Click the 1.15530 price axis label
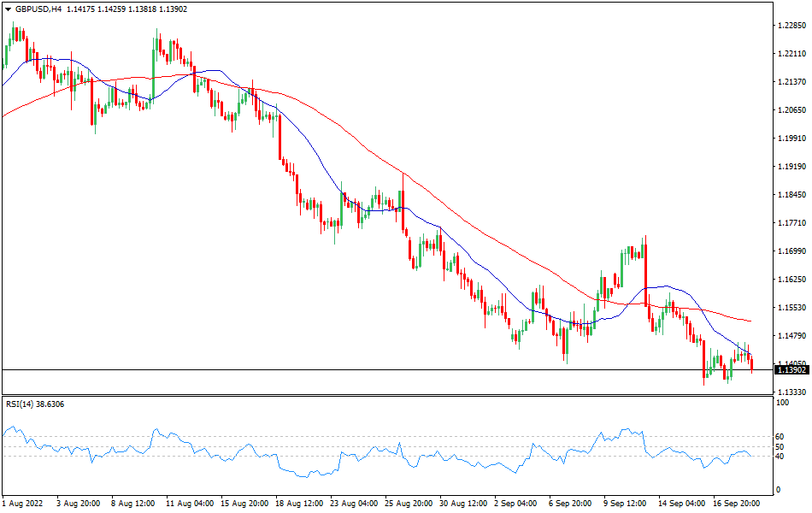This screenshot has width=812, height=513. [792, 308]
